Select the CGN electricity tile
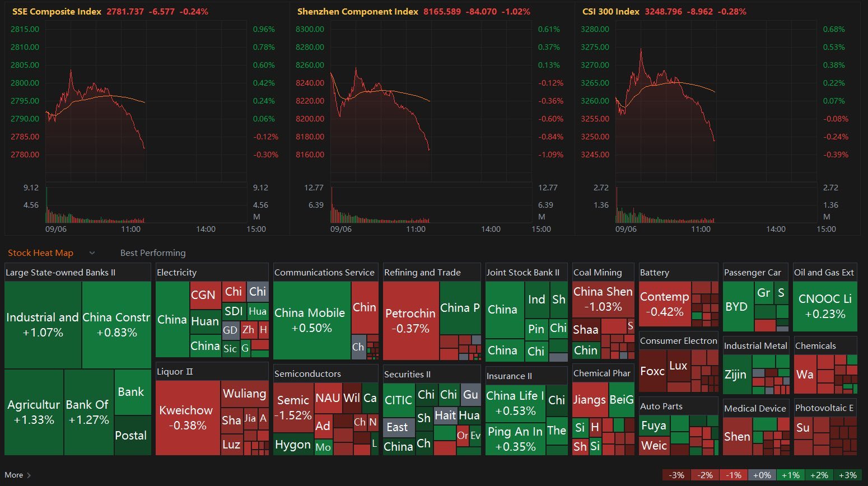 [x=204, y=295]
